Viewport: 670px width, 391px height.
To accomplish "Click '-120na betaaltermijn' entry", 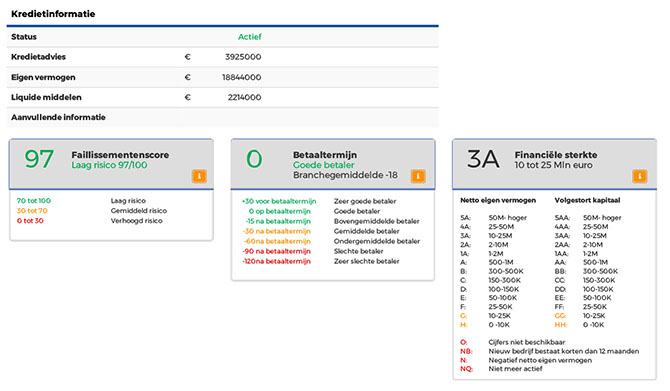I will 276,261.
